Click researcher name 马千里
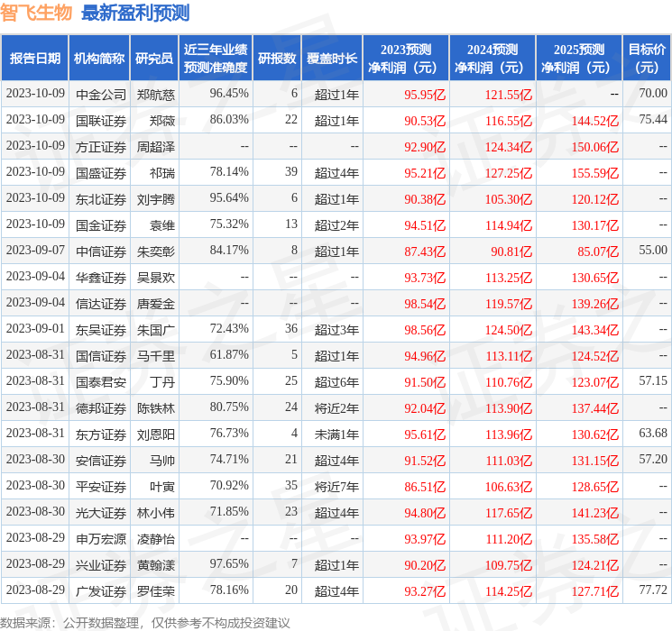The width and height of the screenshot is (672, 631). [x=156, y=355]
